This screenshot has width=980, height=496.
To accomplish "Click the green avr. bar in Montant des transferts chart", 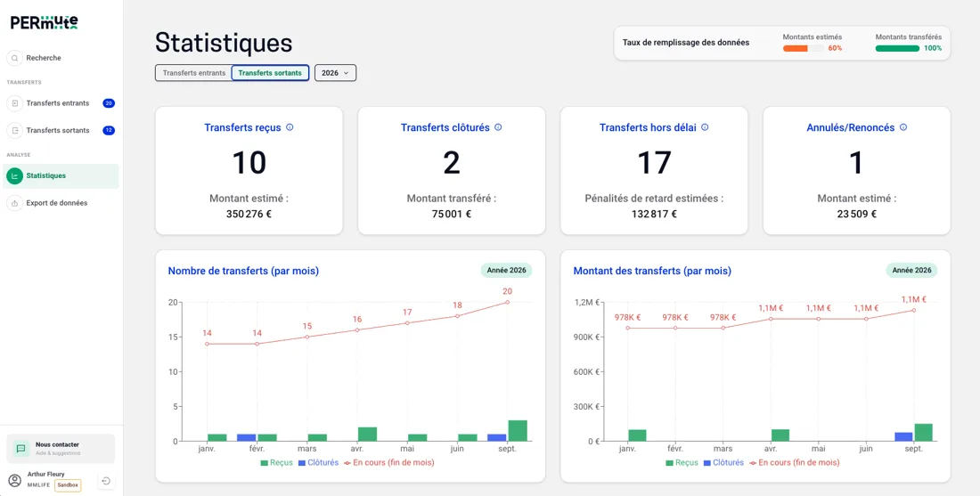I will pyautogui.click(x=780, y=435).
